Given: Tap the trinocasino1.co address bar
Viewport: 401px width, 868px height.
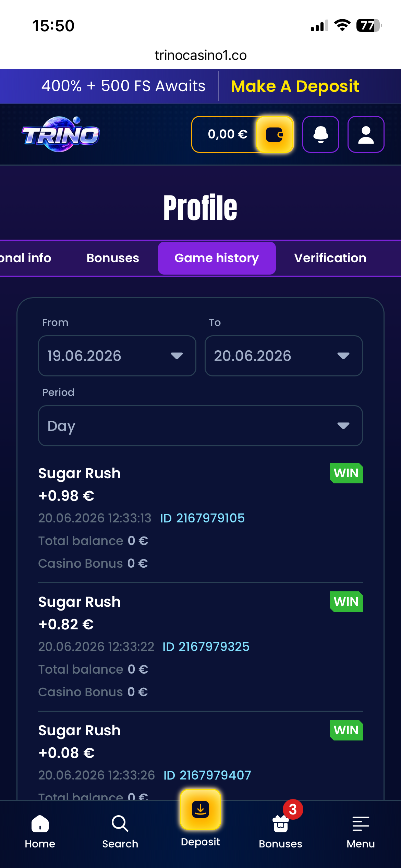Looking at the screenshot, I should (x=200, y=55).
